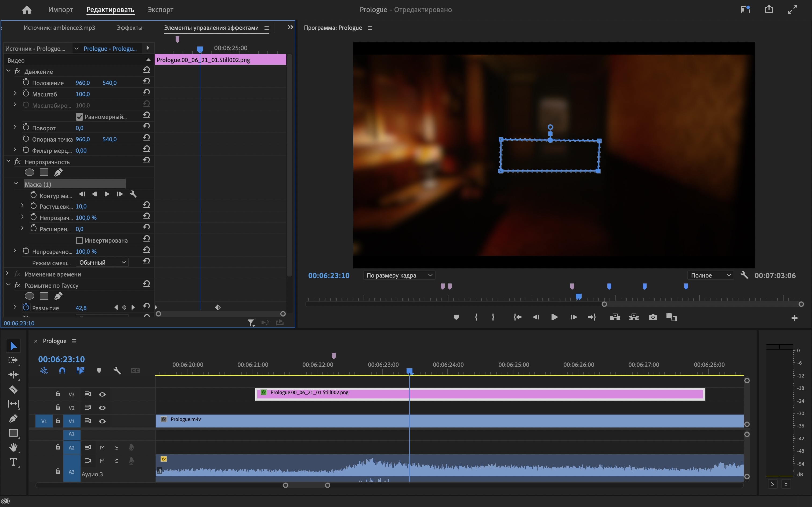This screenshot has height=507, width=812.
Task: Select the Track Select Forward tool
Action: click(x=13, y=361)
